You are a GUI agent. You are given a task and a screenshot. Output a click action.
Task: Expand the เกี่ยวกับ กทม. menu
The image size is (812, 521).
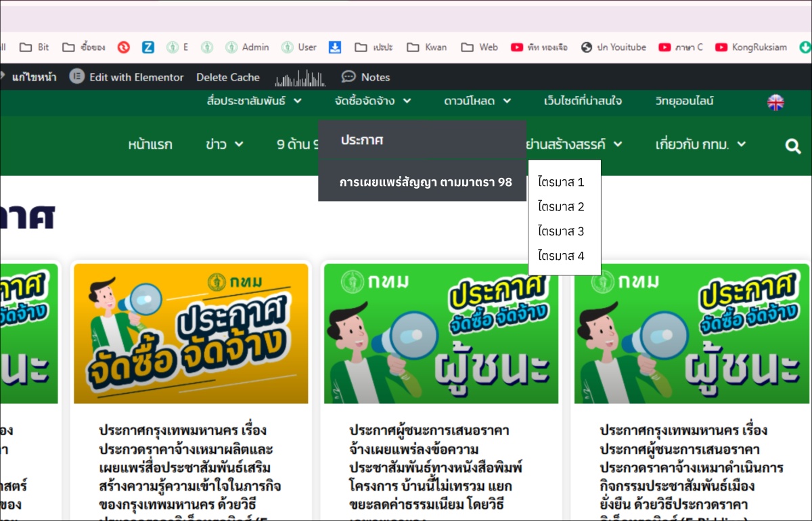700,144
